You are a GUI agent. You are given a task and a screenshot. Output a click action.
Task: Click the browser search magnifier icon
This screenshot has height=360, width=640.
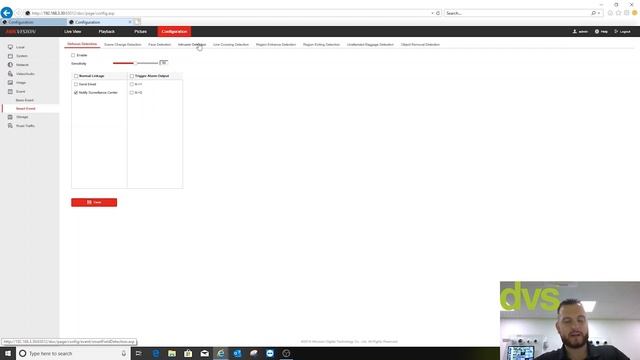(x=593, y=13)
